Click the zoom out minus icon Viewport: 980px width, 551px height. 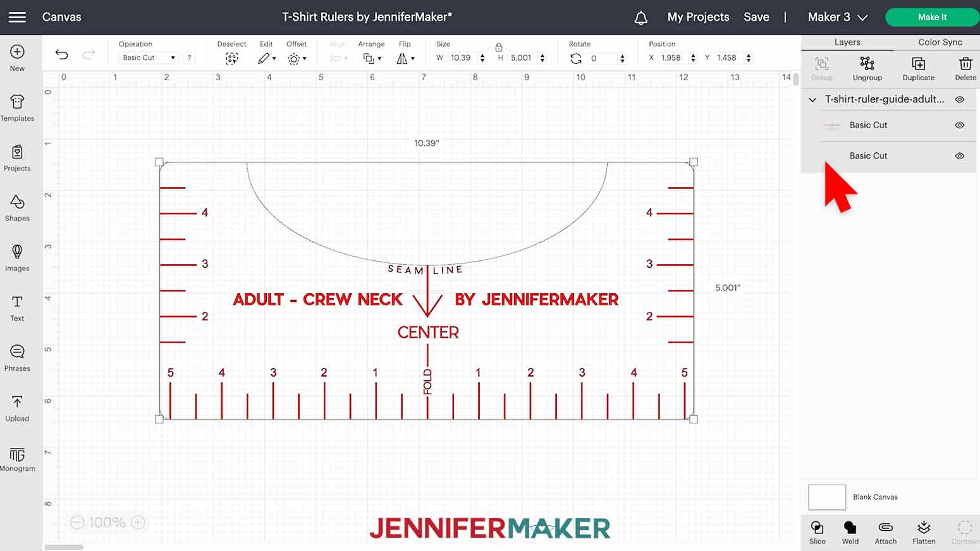pyautogui.click(x=77, y=523)
